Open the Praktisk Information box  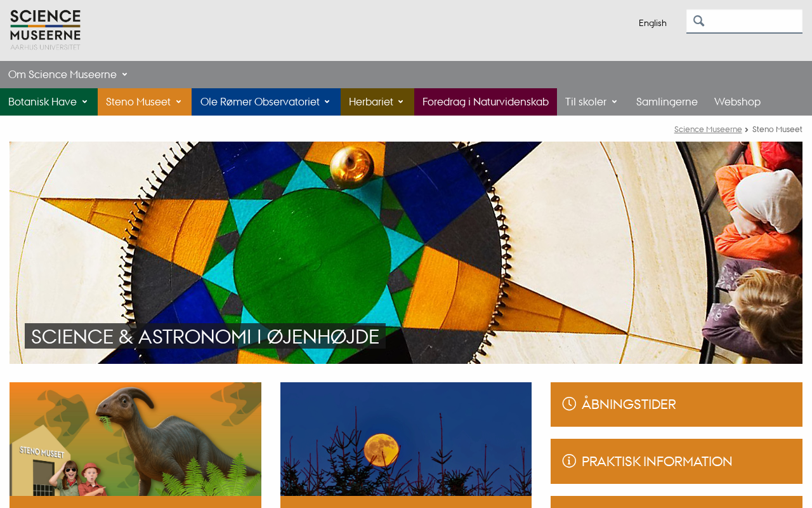coord(676,462)
